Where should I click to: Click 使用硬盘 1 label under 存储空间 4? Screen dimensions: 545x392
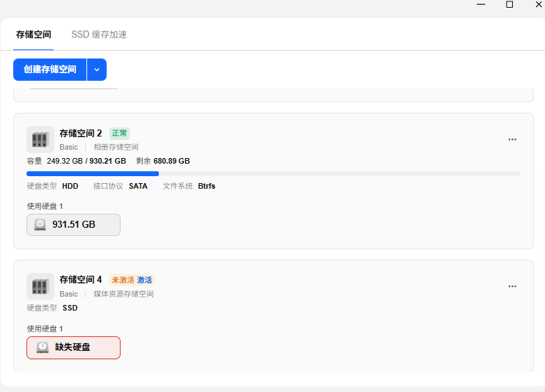[45, 329]
